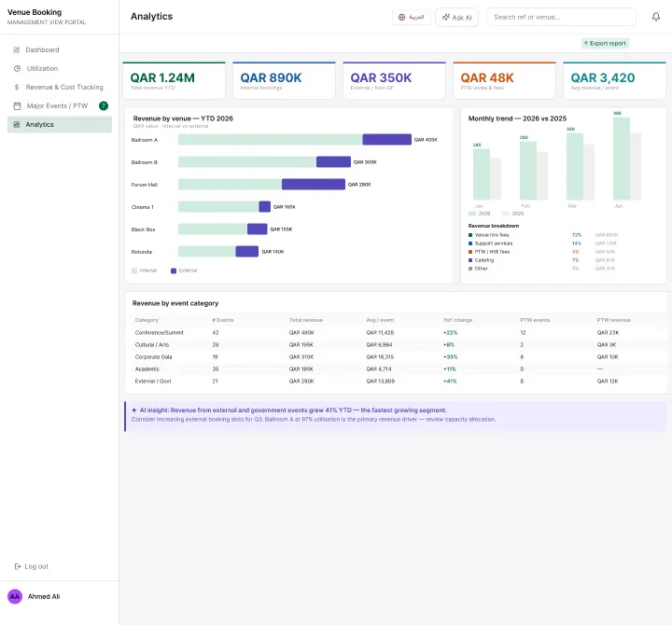Click the Conference/Summit category row
672x625 pixels.
(x=399, y=332)
